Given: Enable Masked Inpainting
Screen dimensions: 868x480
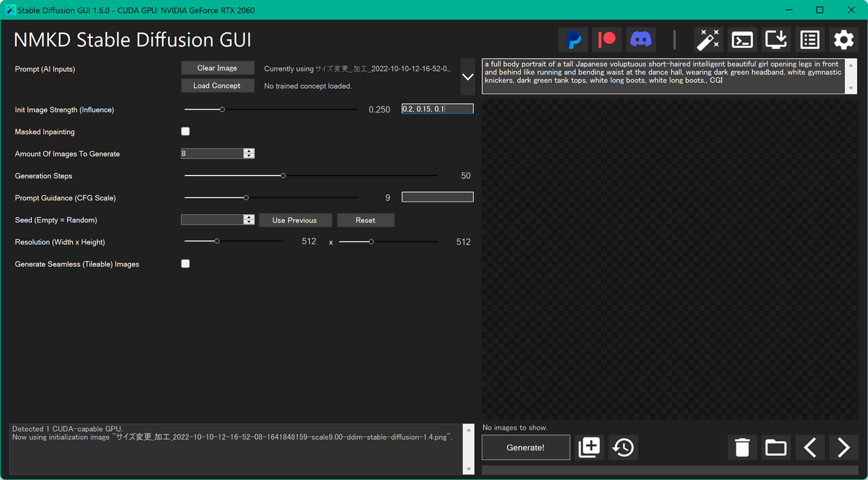Looking at the screenshot, I should (x=185, y=131).
